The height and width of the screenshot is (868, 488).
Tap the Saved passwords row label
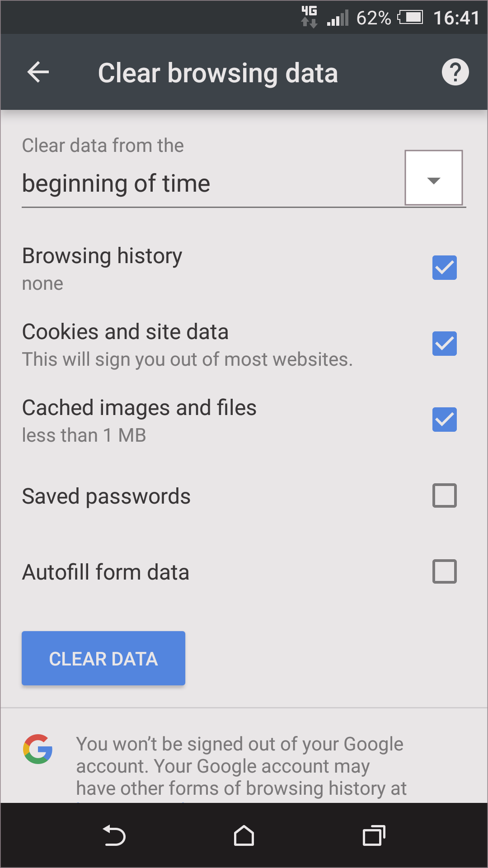pos(106,496)
